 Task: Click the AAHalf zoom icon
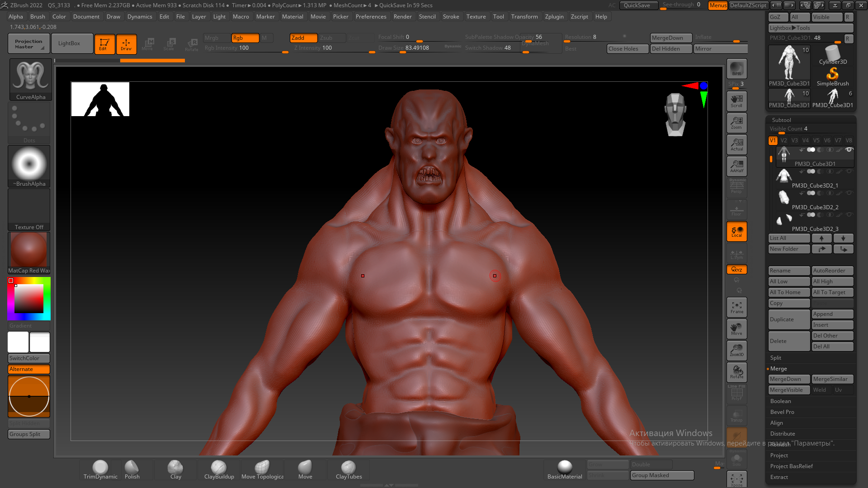[x=736, y=166]
